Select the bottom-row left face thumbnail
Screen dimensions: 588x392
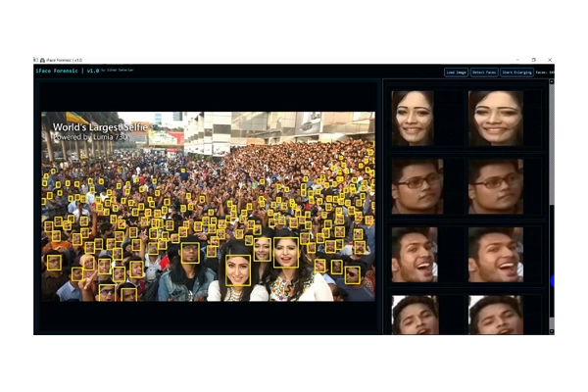(415, 316)
